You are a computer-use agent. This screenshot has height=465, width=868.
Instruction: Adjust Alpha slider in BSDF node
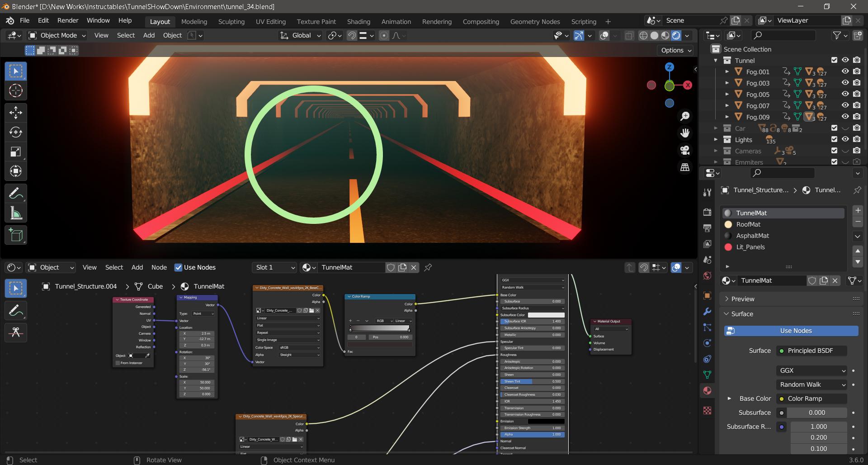point(532,434)
